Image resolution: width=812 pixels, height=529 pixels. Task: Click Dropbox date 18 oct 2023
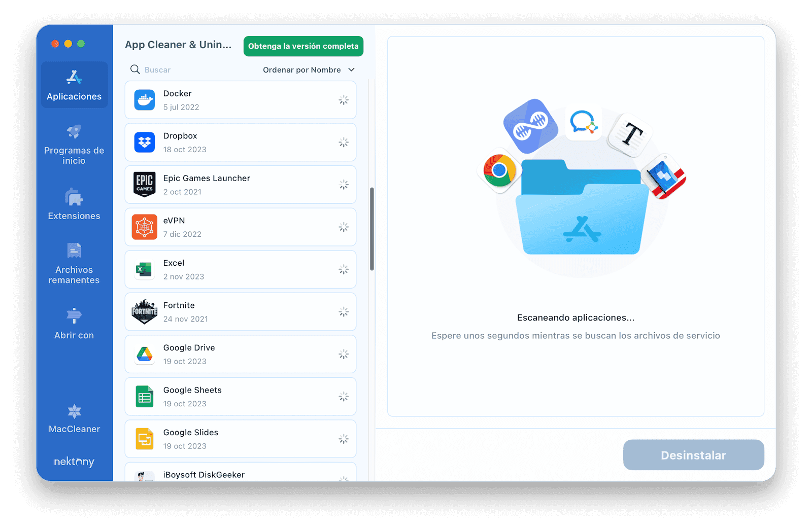pos(185,150)
